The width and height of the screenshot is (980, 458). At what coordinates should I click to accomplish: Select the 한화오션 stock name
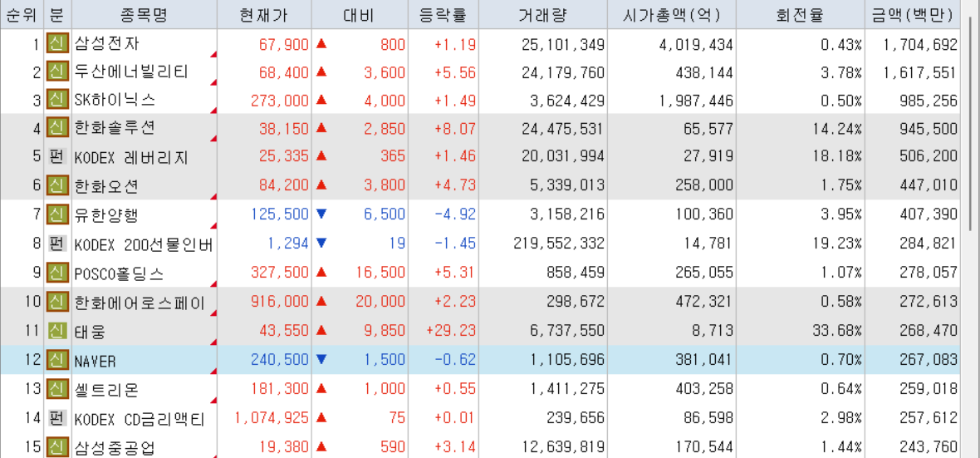coord(106,186)
